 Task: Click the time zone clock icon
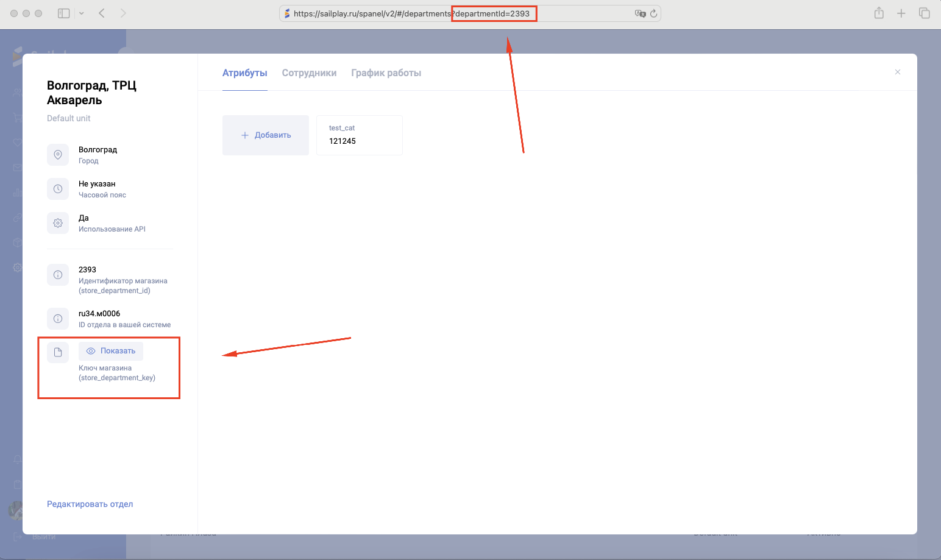click(x=58, y=189)
